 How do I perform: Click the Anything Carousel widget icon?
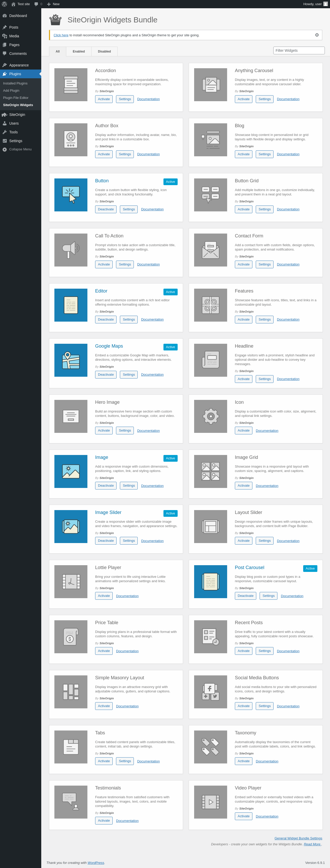tap(211, 84)
